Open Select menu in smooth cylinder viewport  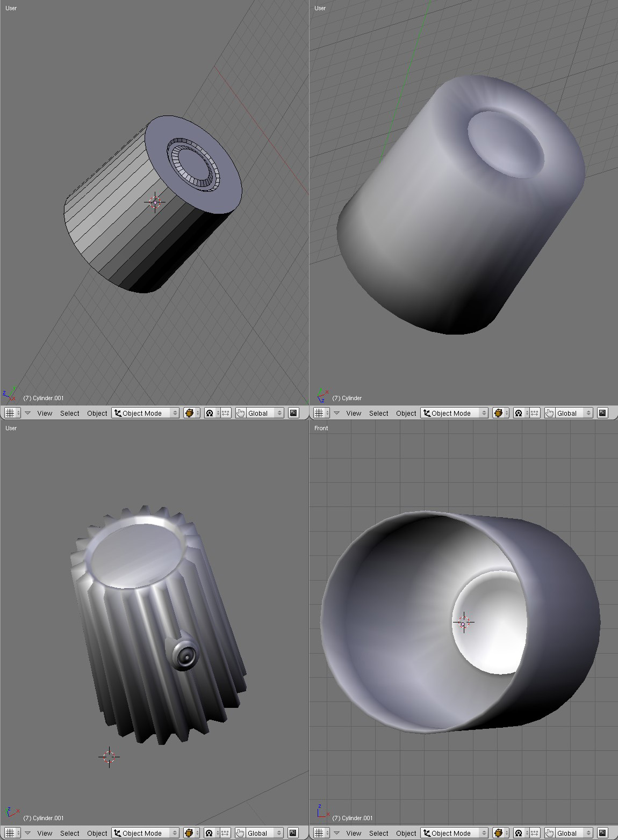coord(379,413)
